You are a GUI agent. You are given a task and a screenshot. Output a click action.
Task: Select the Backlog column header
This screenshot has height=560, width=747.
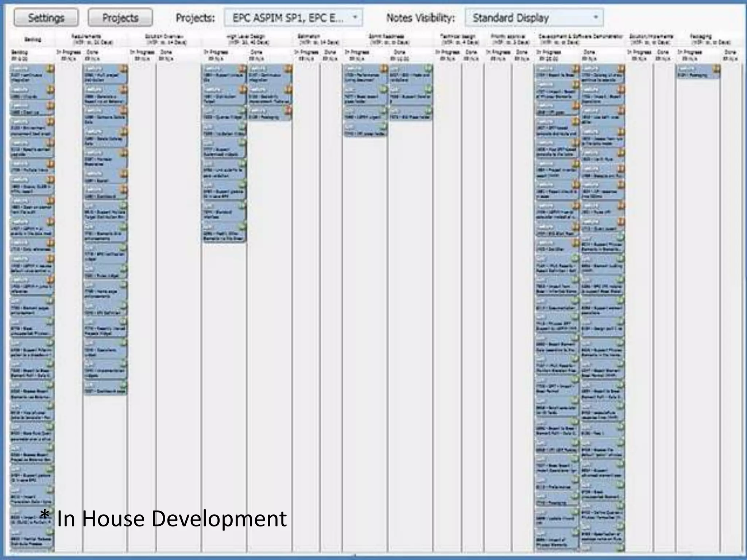(x=33, y=39)
